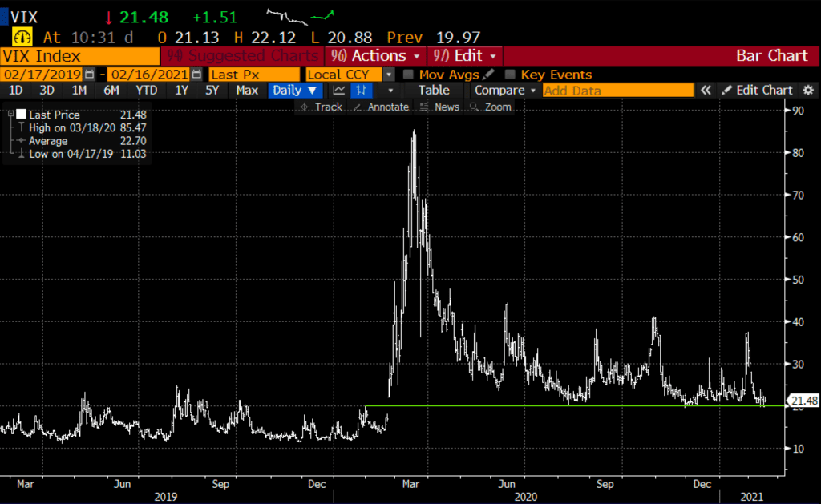Switch to line chart type icon

pyautogui.click(x=340, y=91)
